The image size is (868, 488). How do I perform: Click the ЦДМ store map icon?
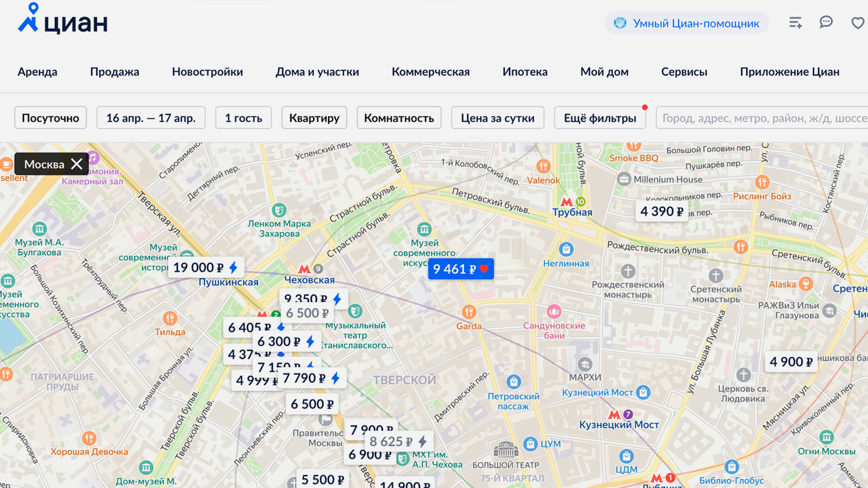click(x=626, y=456)
